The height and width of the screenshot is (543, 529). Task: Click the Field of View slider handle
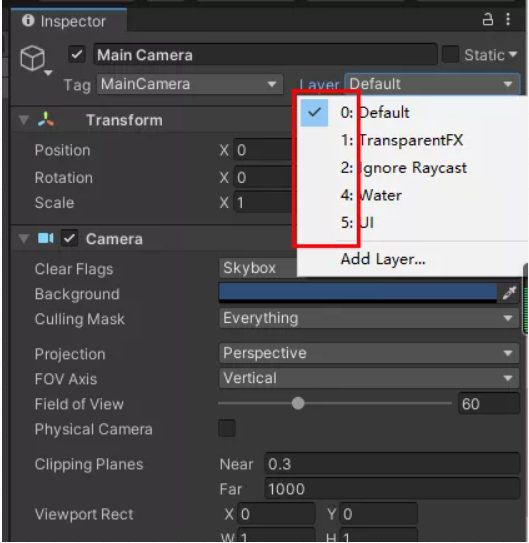tap(298, 403)
